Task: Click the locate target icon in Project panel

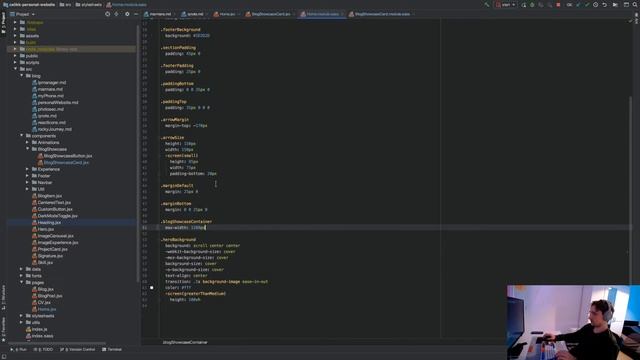Action: (107, 14)
